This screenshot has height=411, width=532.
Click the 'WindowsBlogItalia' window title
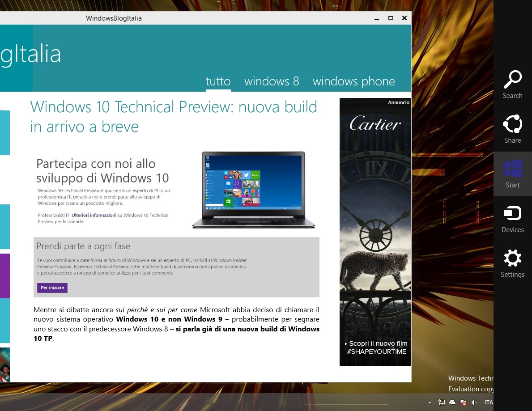coord(114,18)
